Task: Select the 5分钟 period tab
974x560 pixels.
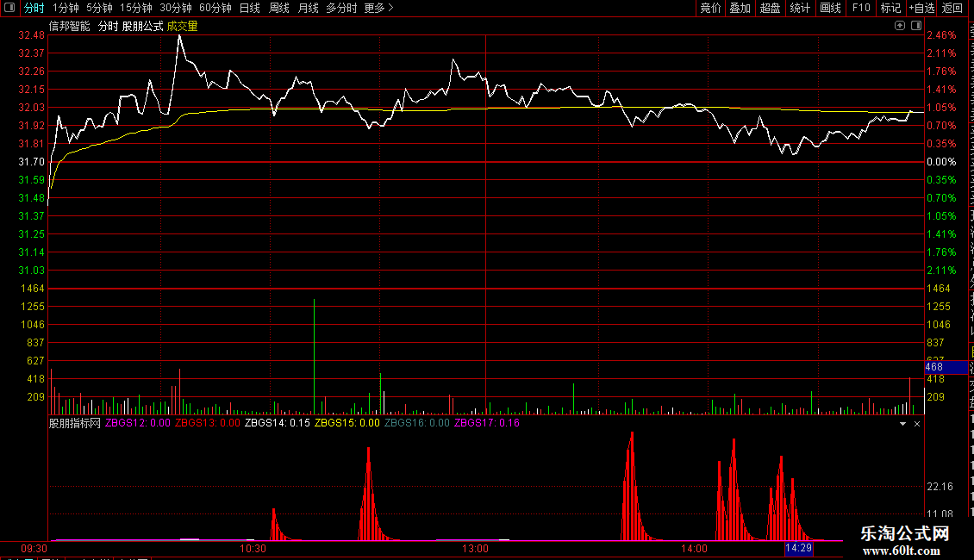Action: (99, 8)
